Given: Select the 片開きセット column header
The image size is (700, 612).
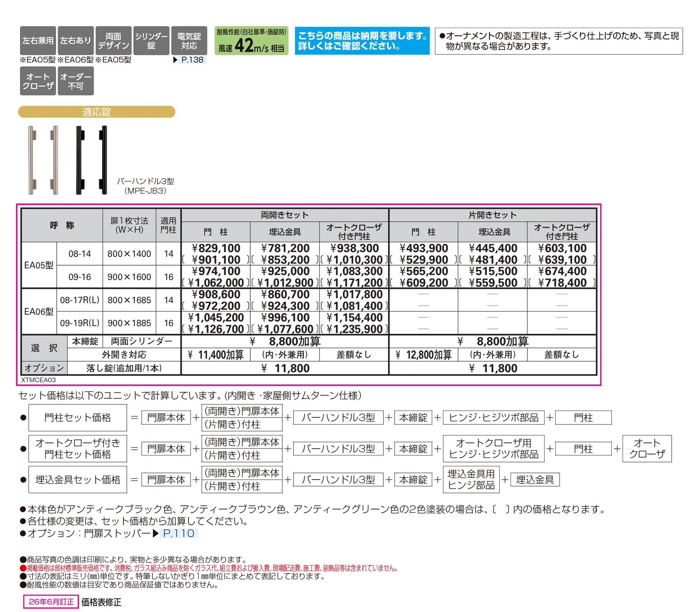Looking at the screenshot, I should (493, 215).
